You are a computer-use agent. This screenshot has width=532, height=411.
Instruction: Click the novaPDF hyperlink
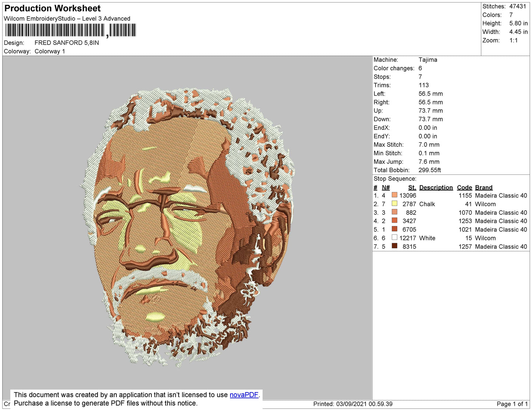point(244,395)
